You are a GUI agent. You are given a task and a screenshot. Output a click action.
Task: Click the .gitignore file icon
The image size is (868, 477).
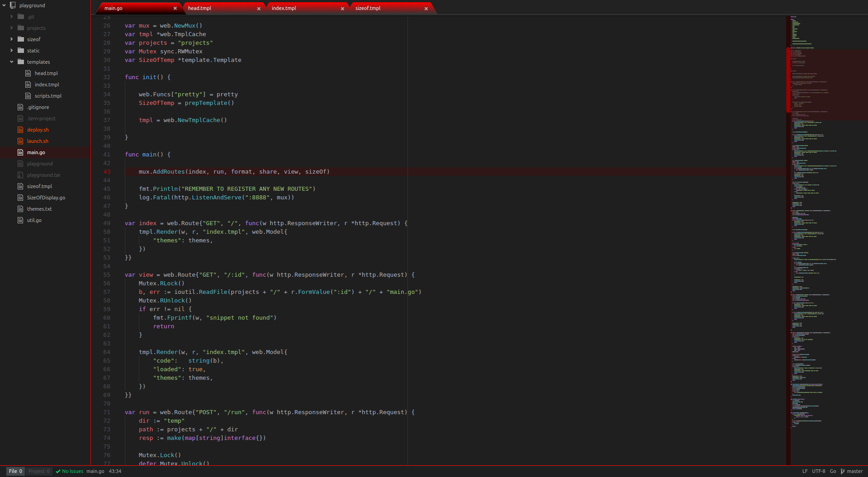[x=20, y=107]
